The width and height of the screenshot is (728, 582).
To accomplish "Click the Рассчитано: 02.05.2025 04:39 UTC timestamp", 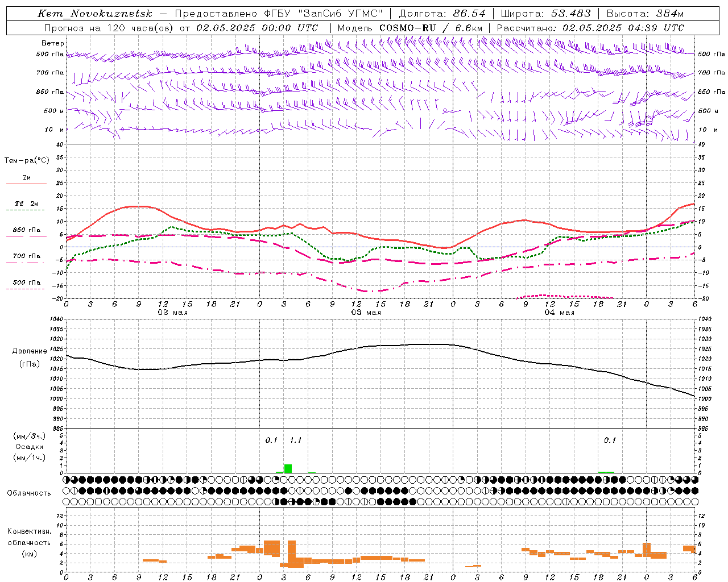I will coord(590,28).
